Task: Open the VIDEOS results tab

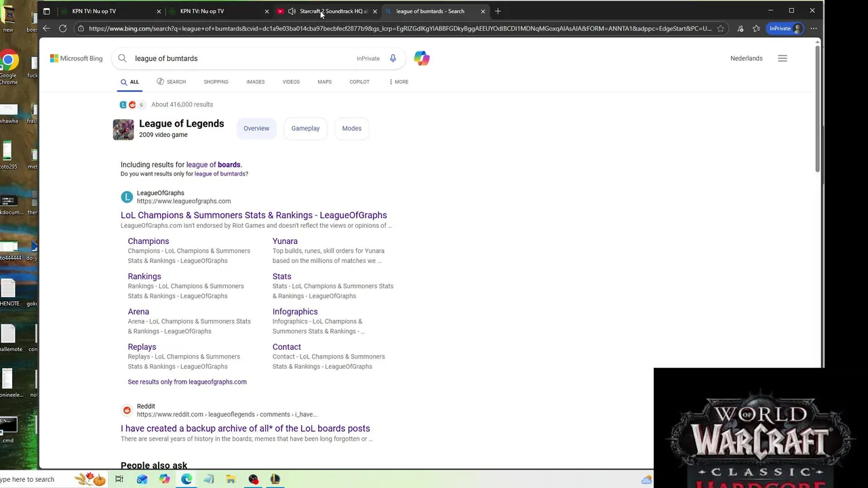Action: [291, 82]
